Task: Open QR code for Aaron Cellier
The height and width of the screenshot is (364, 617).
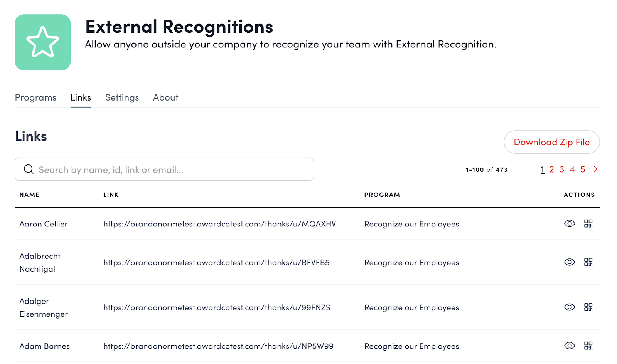Action: point(588,224)
